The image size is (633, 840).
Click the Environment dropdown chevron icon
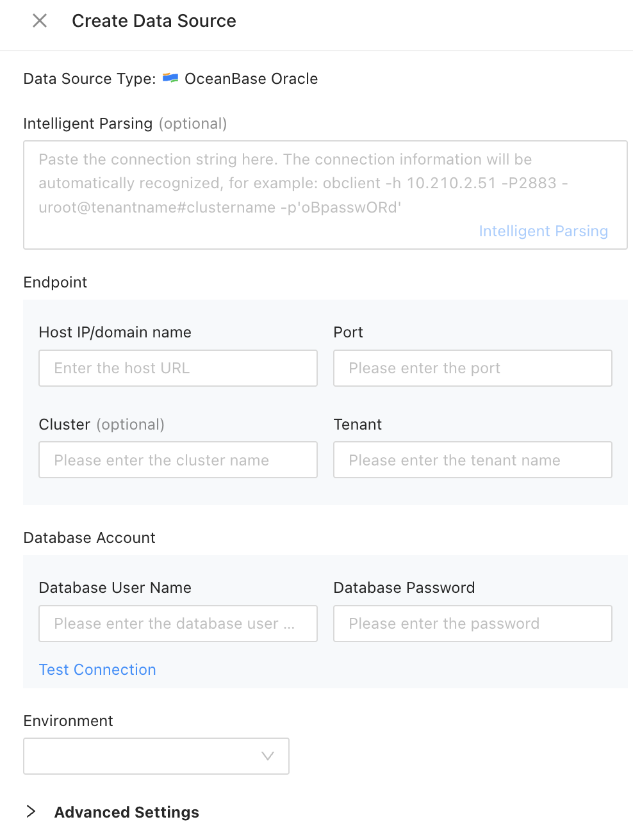[x=267, y=756]
